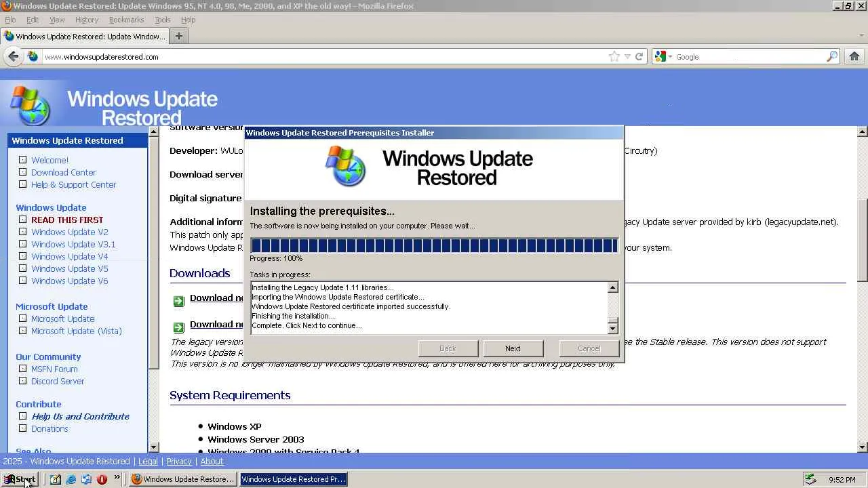Click the red Opera icon in Quick Launch

click(x=102, y=479)
